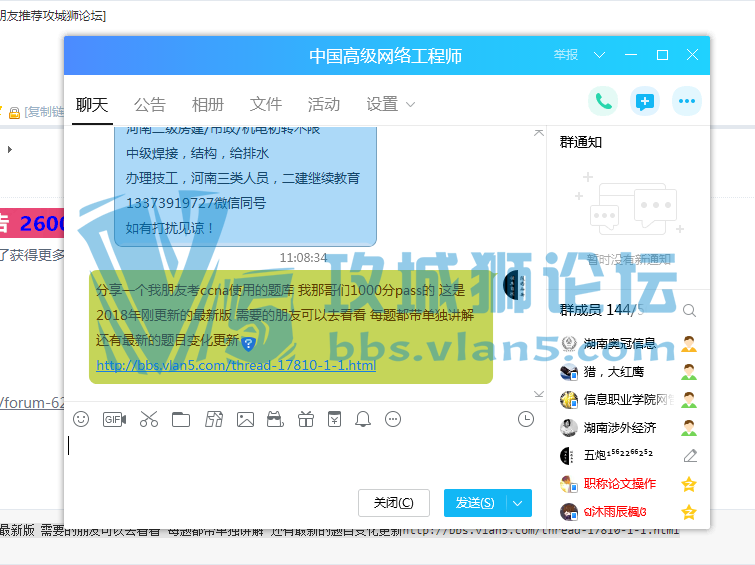The width and height of the screenshot is (755, 565).
Task: Click the 关闭(C) button
Action: (x=393, y=503)
